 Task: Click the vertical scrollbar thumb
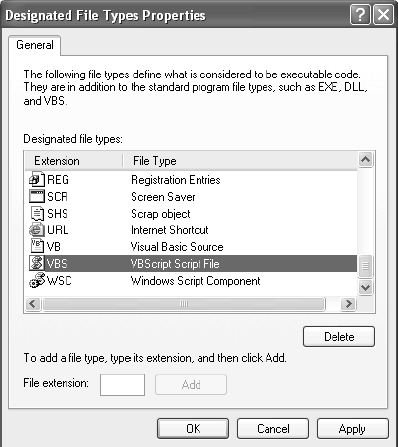point(366,266)
